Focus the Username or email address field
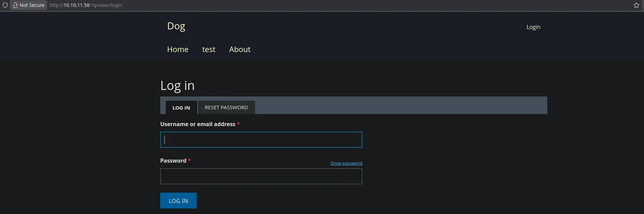The width and height of the screenshot is (644, 214). (261, 140)
